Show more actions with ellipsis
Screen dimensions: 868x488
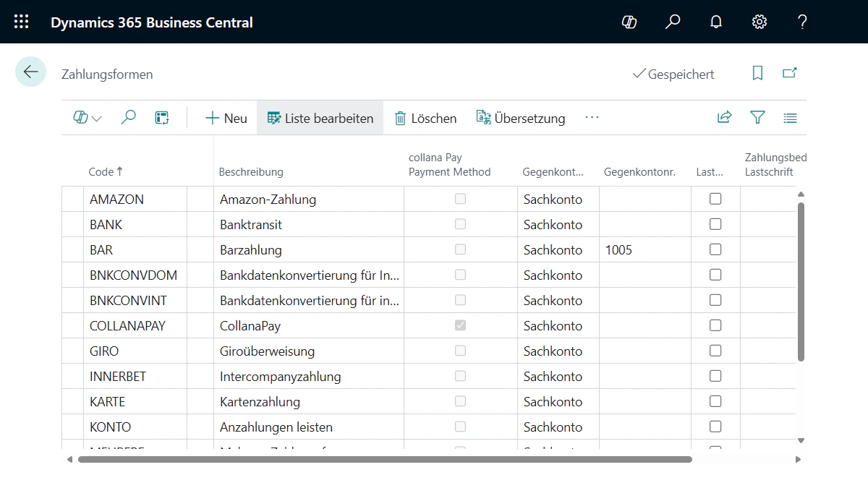click(592, 117)
